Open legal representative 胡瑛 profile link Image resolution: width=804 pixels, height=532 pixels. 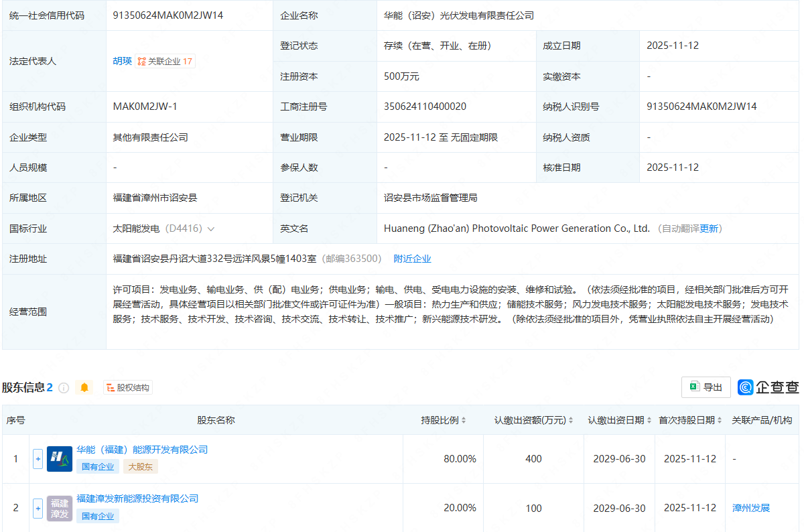tap(122, 61)
